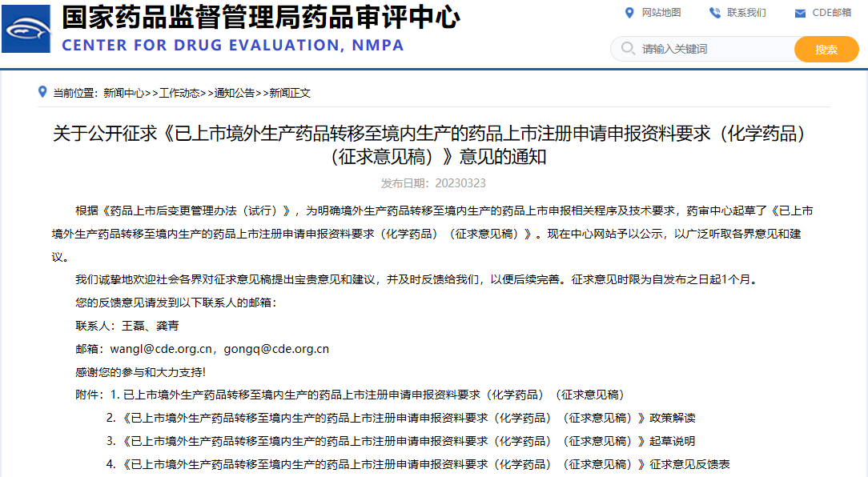Click the contact us phone icon

point(714,13)
